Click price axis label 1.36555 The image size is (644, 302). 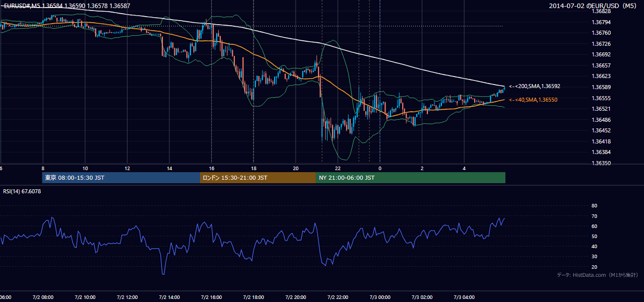602,98
